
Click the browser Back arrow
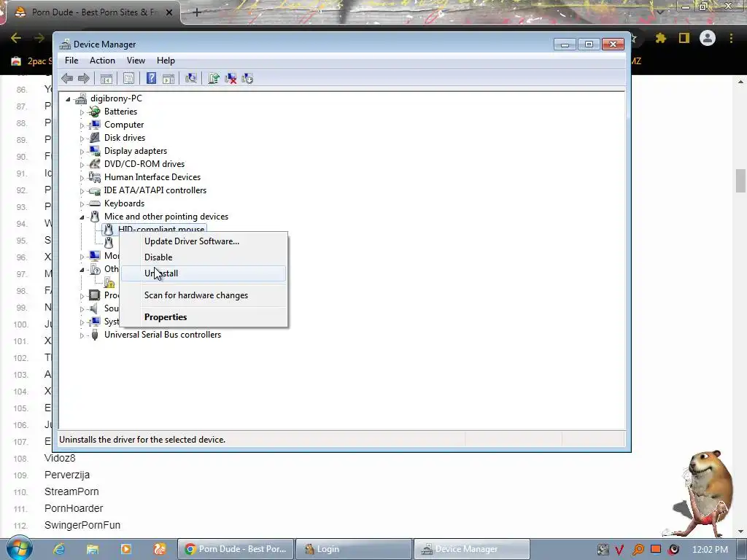click(x=16, y=38)
